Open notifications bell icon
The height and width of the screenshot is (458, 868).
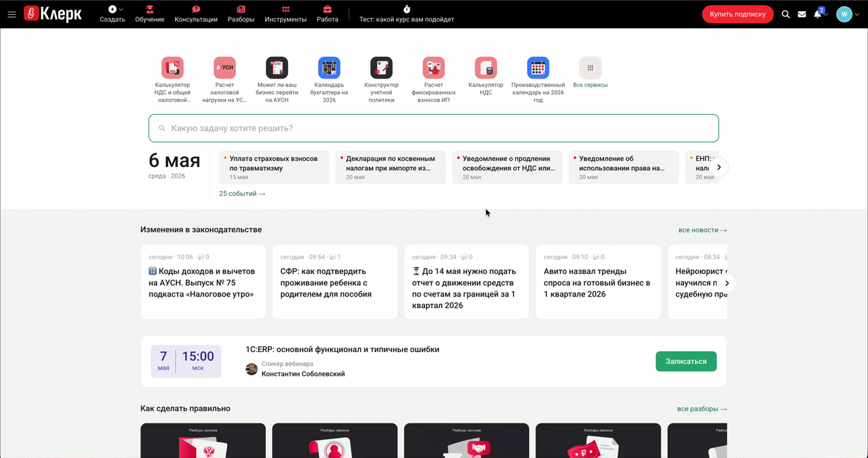tap(818, 14)
